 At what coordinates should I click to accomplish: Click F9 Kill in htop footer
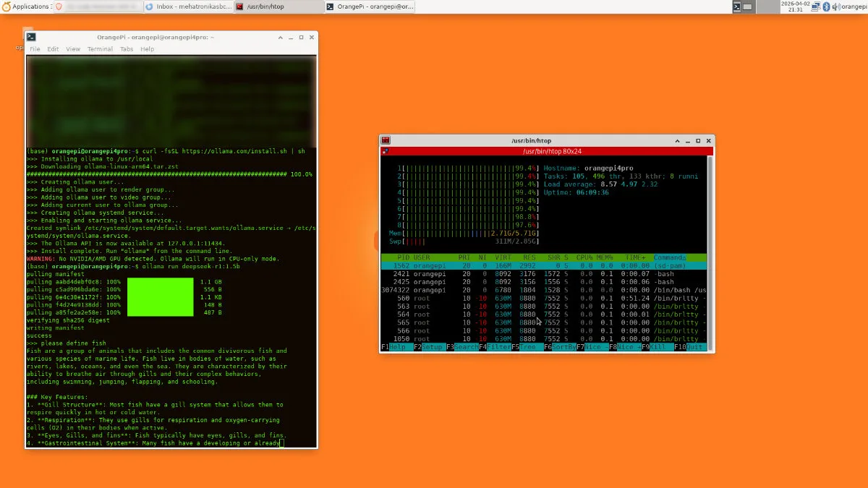tap(656, 347)
